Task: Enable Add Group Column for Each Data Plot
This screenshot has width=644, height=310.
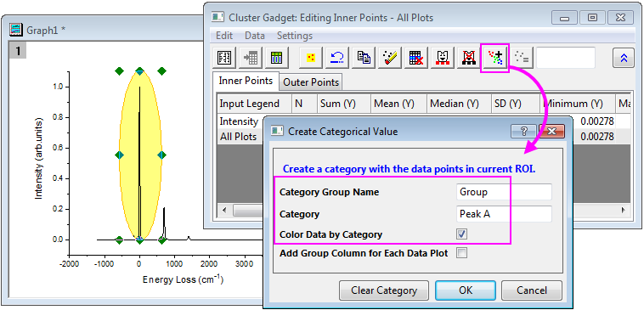Action: [x=462, y=253]
